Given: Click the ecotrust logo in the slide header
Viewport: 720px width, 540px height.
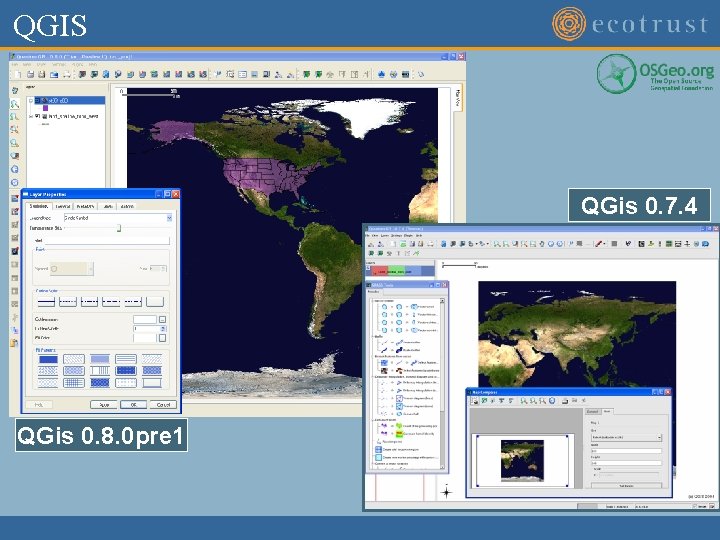Looking at the screenshot, I should point(630,24).
